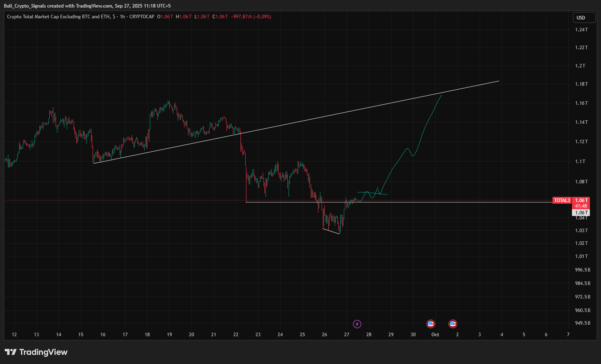This screenshot has width=601, height=364.
Task: Click the Oct label on time axis
Action: coord(435,335)
